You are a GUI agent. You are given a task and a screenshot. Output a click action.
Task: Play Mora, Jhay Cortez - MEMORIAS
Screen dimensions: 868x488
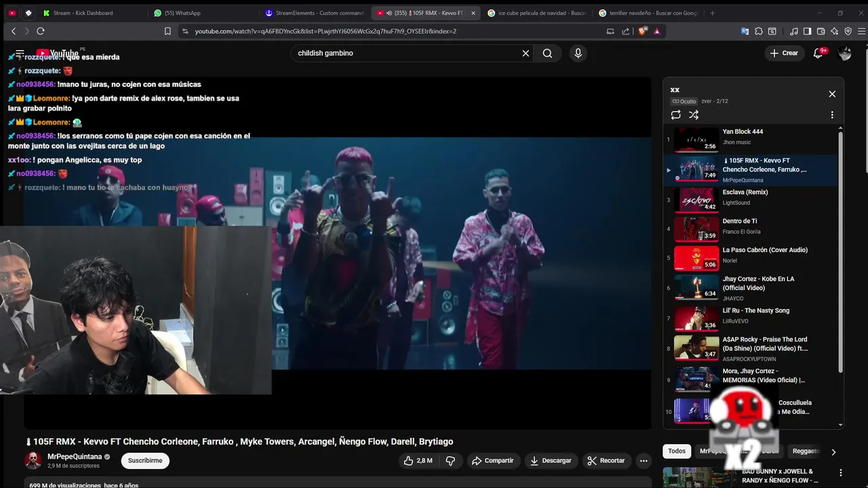[751, 379]
